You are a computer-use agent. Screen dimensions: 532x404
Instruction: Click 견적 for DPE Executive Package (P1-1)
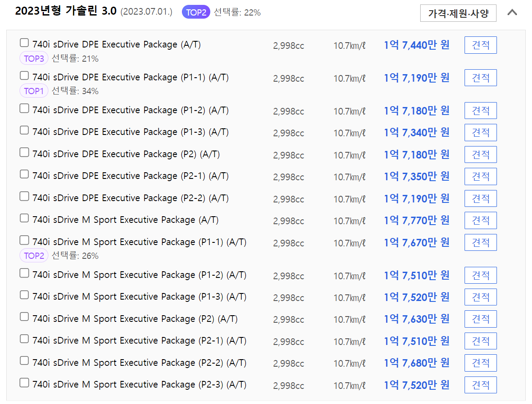coord(481,78)
